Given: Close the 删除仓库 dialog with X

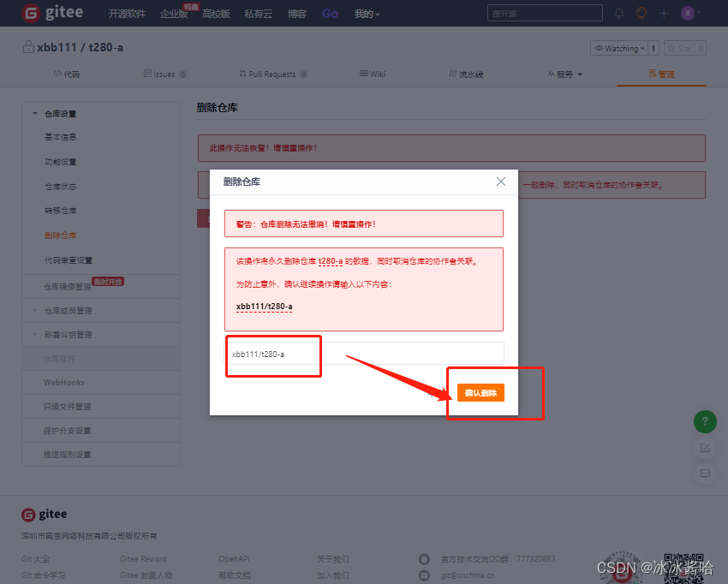Looking at the screenshot, I should pos(500,182).
